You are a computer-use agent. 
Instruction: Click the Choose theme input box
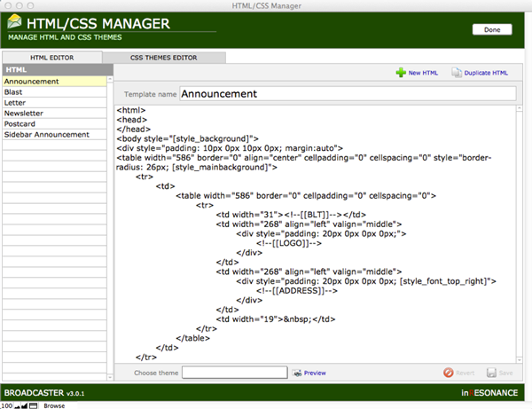(x=234, y=373)
